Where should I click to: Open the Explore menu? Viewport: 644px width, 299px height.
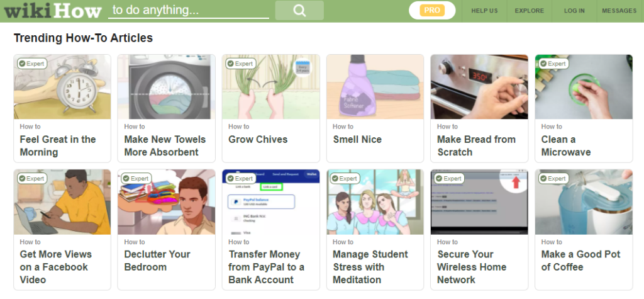(x=530, y=11)
